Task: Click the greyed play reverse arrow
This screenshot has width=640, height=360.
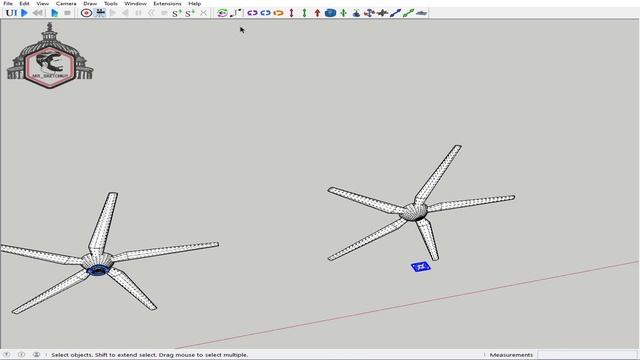Action: (125, 13)
